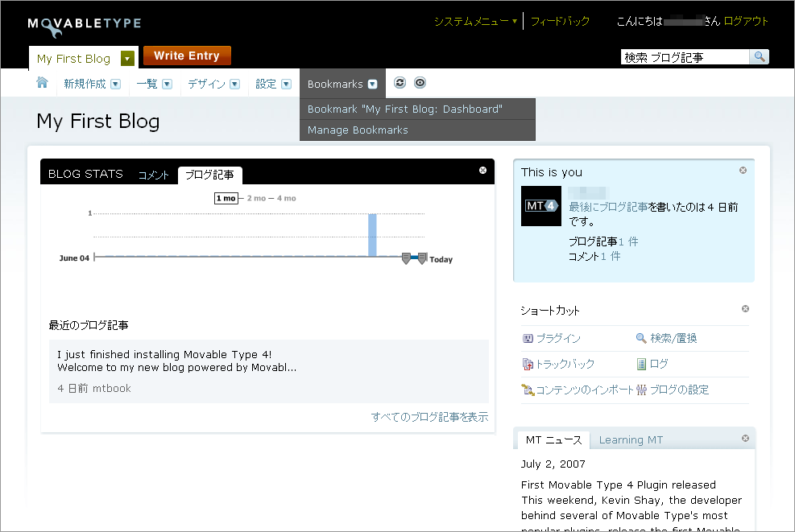The width and height of the screenshot is (795, 532).
Task: Open the Learning MT tab
Action: [x=631, y=439]
